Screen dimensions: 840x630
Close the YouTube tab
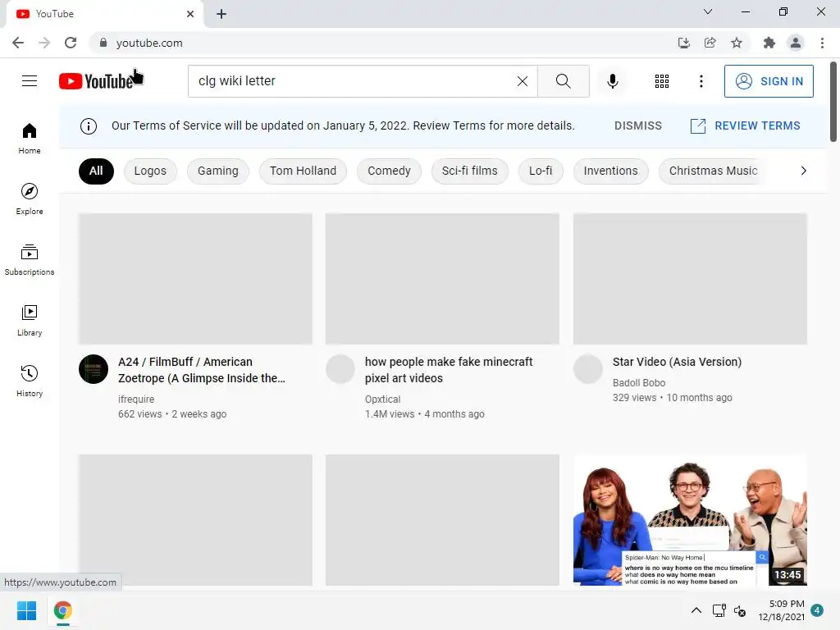(x=190, y=14)
